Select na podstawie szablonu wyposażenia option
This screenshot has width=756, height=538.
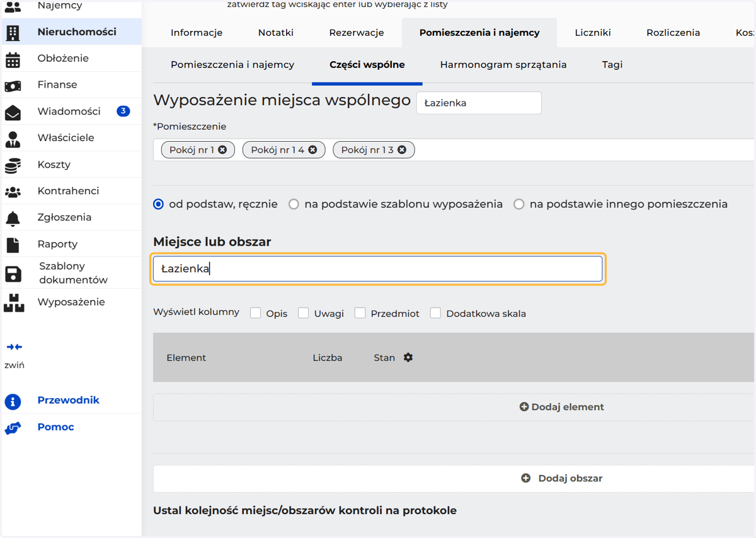point(294,204)
